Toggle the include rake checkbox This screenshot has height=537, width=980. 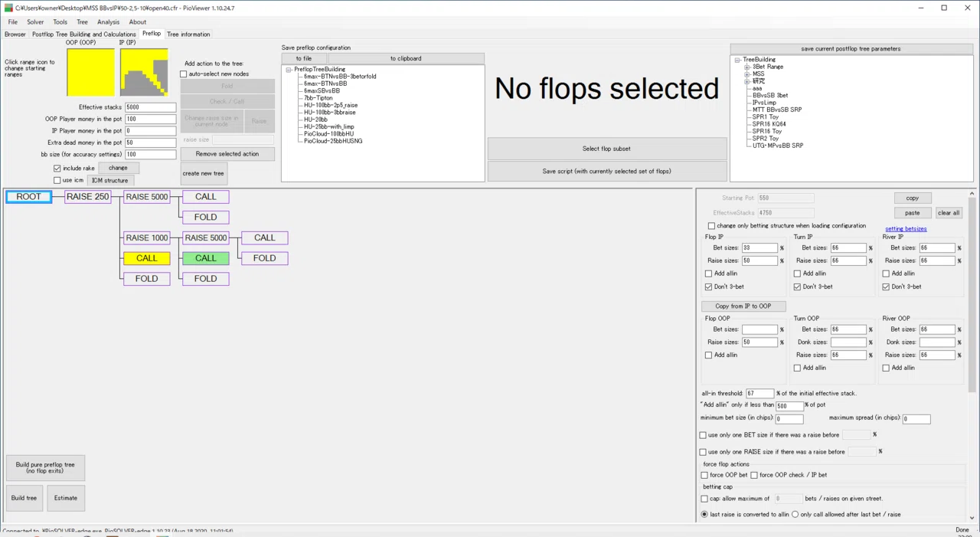(x=57, y=169)
